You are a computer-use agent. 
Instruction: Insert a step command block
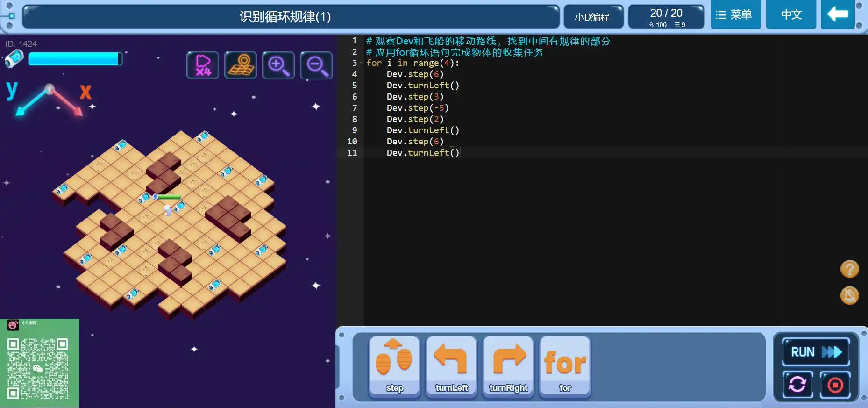(394, 366)
